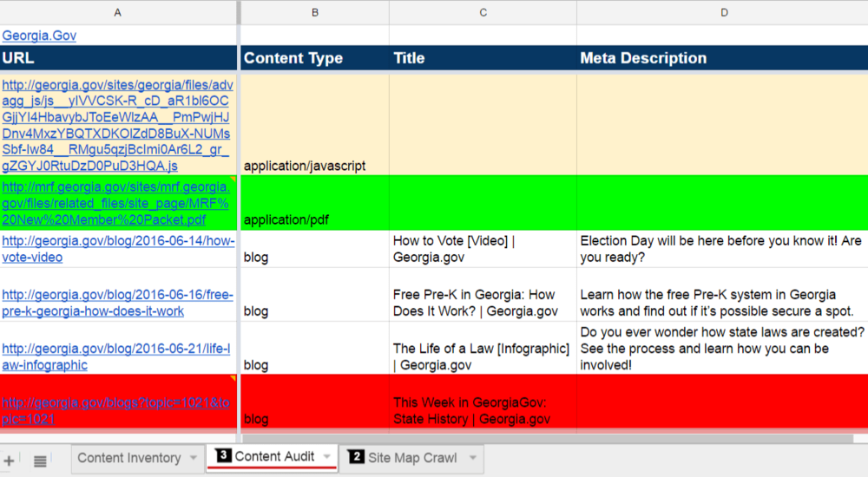Select 'Do you ever wonder how state laws' cell
The height and width of the screenshot is (477, 868).
[722, 348]
